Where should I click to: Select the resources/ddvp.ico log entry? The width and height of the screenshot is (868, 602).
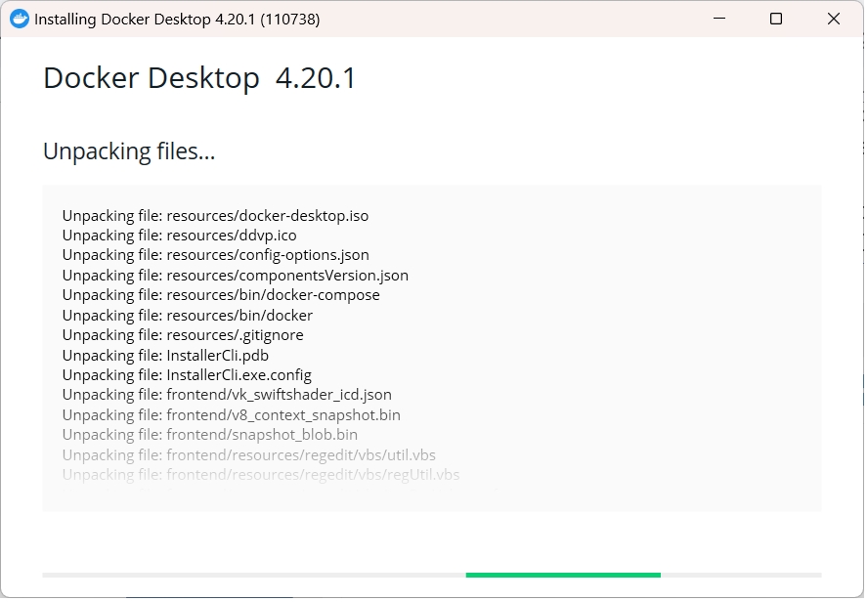179,236
